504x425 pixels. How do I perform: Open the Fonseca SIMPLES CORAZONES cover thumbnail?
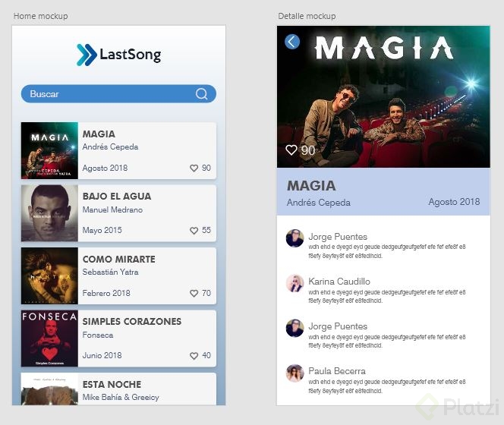coord(49,338)
